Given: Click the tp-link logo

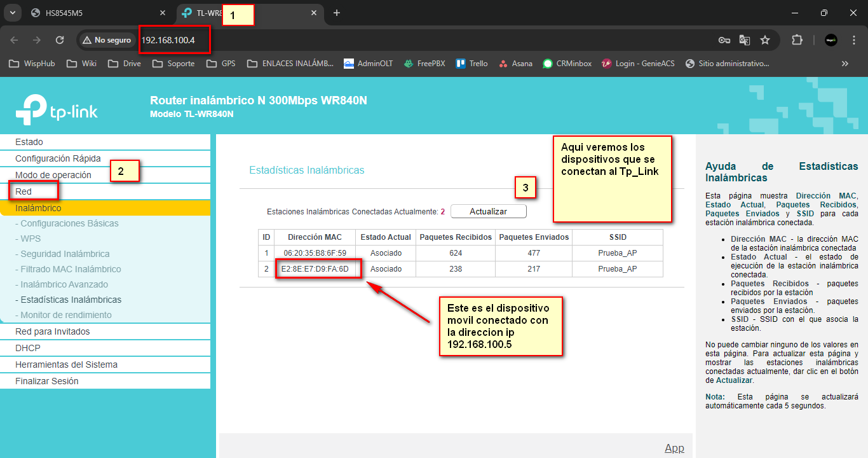Looking at the screenshot, I should [57, 109].
